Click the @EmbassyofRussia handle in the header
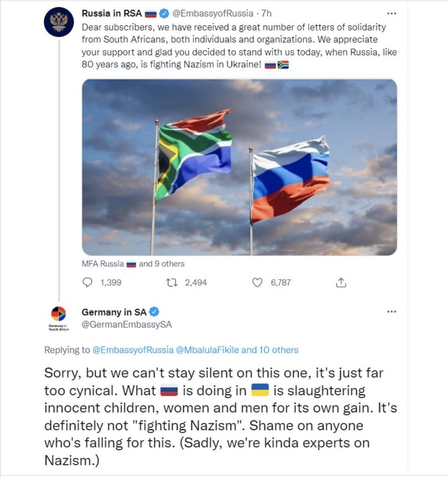Screen dimensions: 448x478 click(x=213, y=13)
